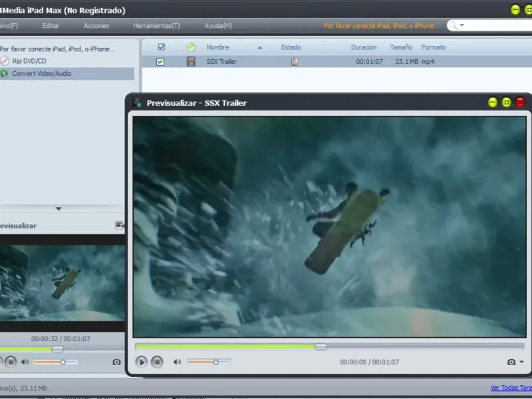Click the video frame in preview popup
The height and width of the screenshot is (399, 532).
(x=329, y=227)
